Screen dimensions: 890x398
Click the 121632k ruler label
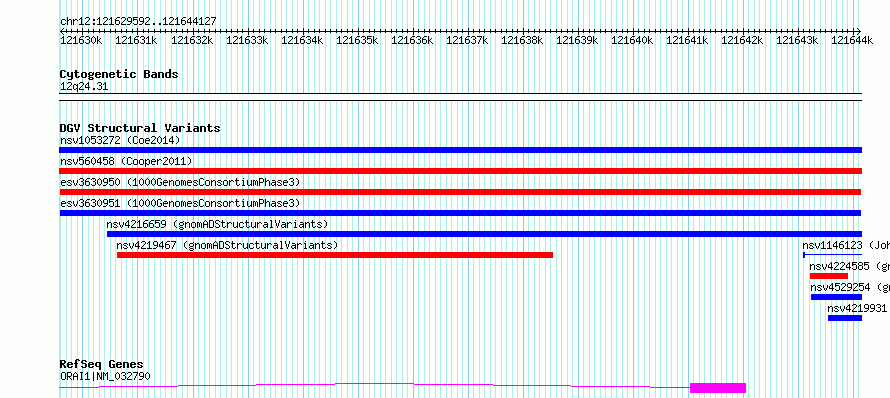(192, 40)
